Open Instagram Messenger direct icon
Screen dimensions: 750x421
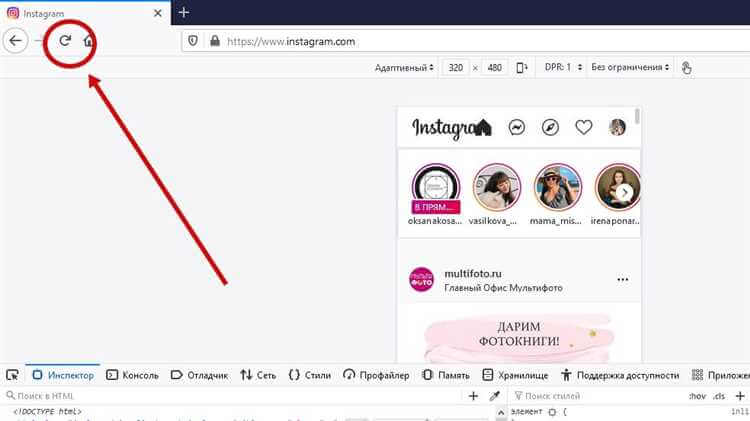coord(517,127)
